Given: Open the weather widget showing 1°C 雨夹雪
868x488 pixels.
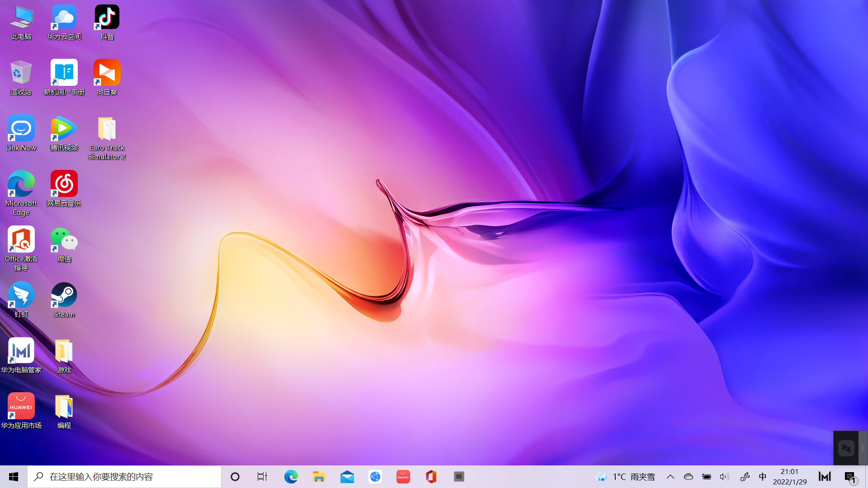Looking at the screenshot, I should point(625,477).
